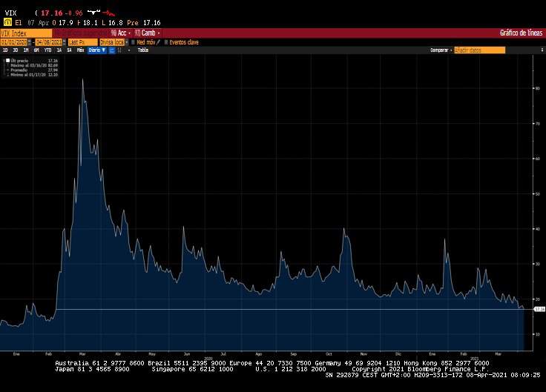The image size is (546, 392).
Task: Click the blue line chart type icon
Action: pyautogui.click(x=112, y=50)
